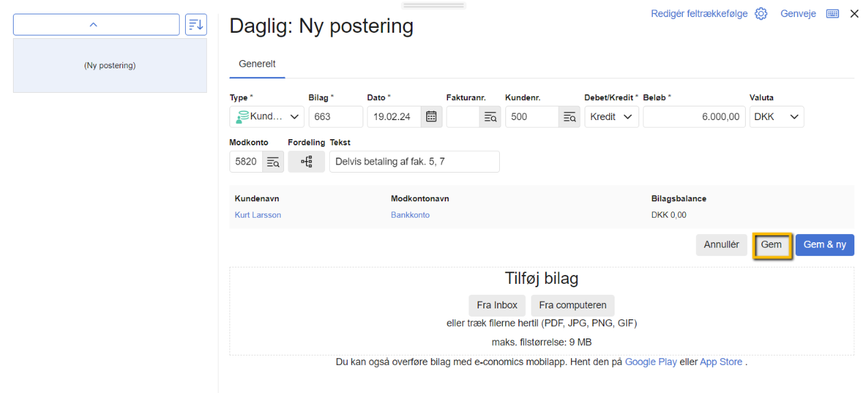Open the Bankkonto account link

410,214
